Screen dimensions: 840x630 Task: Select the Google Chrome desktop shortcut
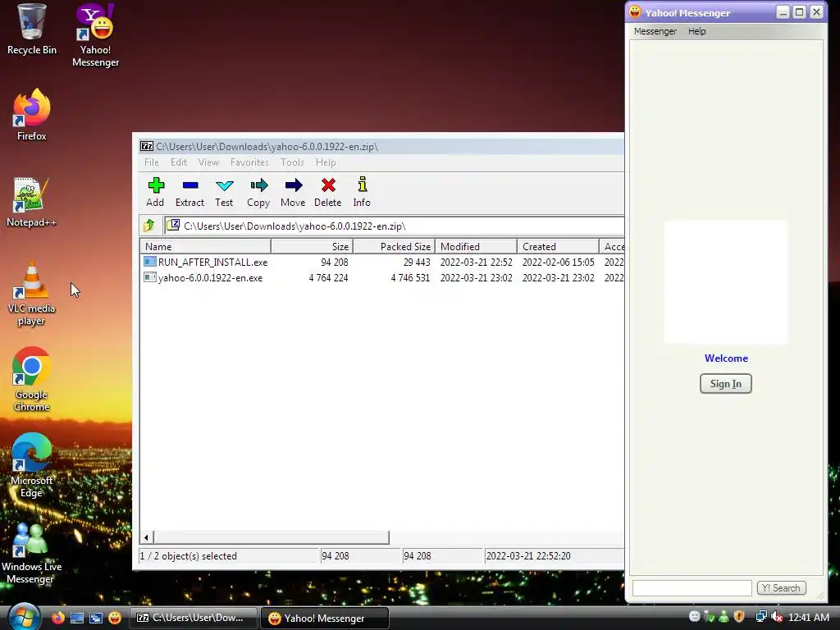pyautogui.click(x=32, y=379)
